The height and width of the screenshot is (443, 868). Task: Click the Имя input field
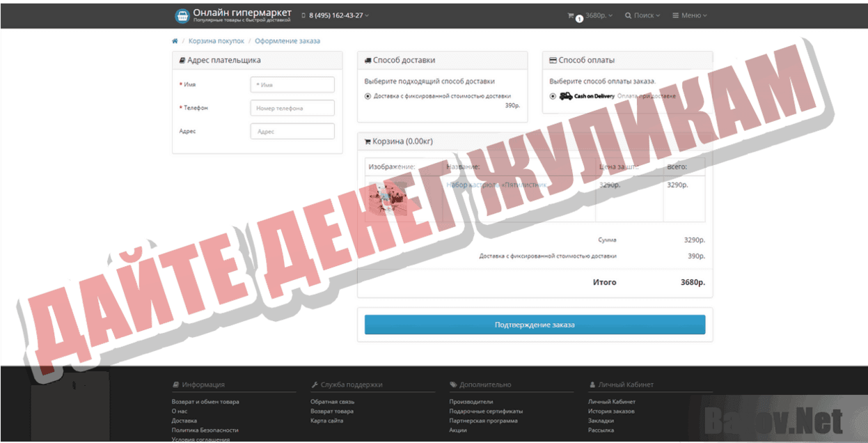pos(292,84)
